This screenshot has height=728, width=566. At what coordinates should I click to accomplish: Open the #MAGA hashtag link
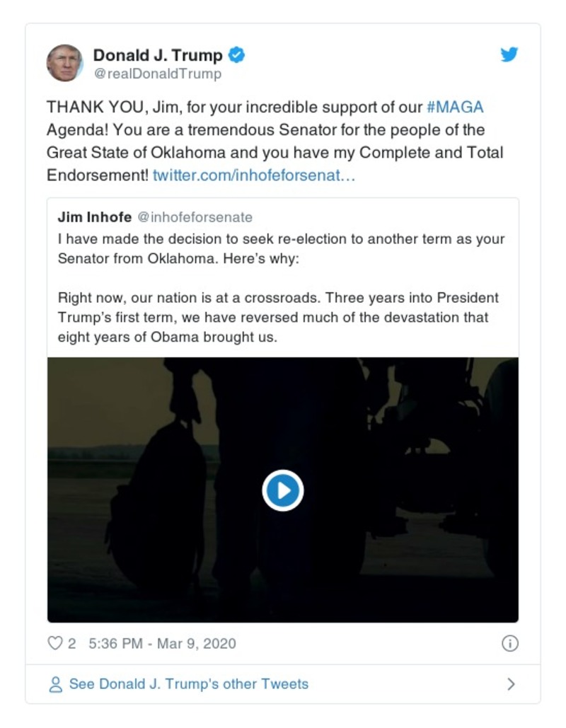456,108
